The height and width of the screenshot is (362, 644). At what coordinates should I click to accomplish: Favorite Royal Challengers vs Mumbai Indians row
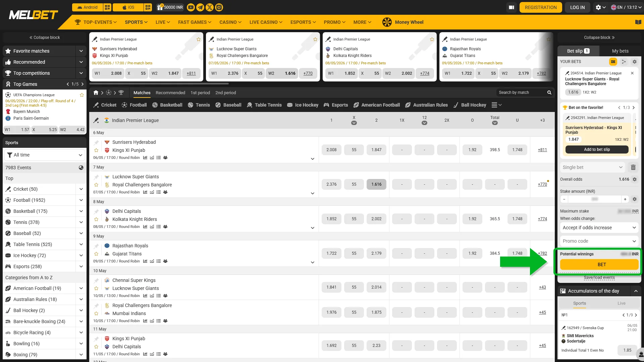[x=96, y=314]
